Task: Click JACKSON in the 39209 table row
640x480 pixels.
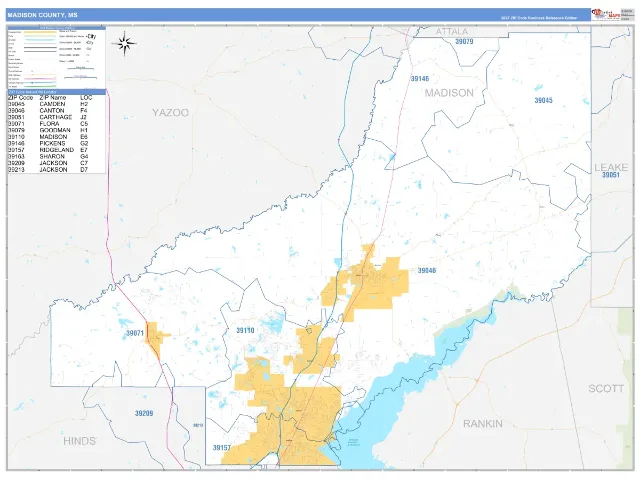Action: pyautogui.click(x=53, y=163)
